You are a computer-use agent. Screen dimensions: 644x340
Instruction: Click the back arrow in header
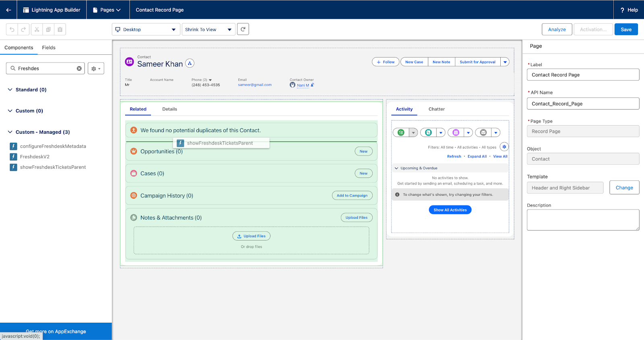tap(8, 10)
